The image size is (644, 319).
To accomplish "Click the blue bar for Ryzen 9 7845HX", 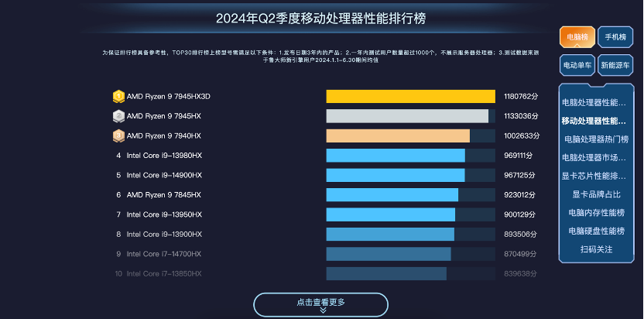I will (x=392, y=195).
